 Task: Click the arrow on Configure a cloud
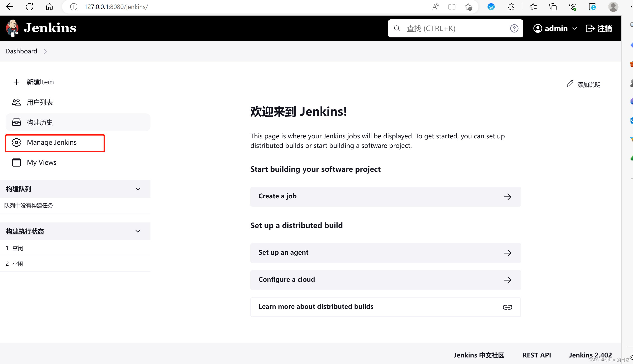click(x=507, y=280)
